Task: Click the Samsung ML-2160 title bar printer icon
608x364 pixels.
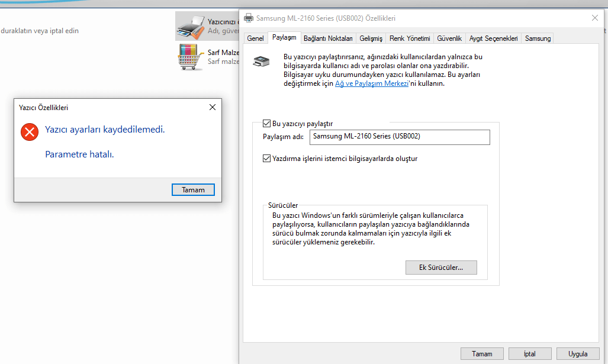Action: coord(249,18)
